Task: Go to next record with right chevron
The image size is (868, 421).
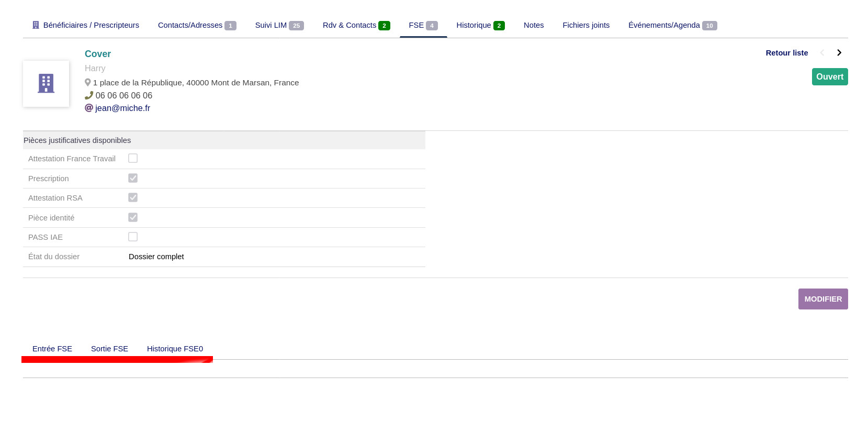Action: 839,53
